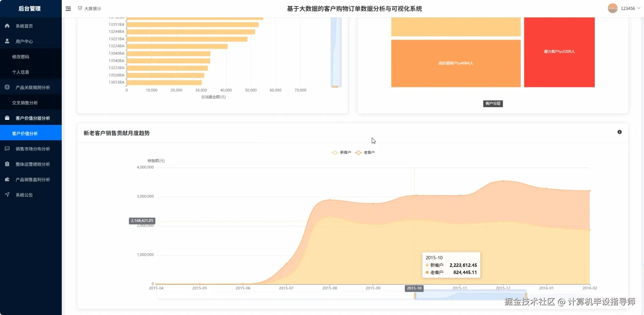
Task: Open the 个人信息 page
Action: point(31,72)
